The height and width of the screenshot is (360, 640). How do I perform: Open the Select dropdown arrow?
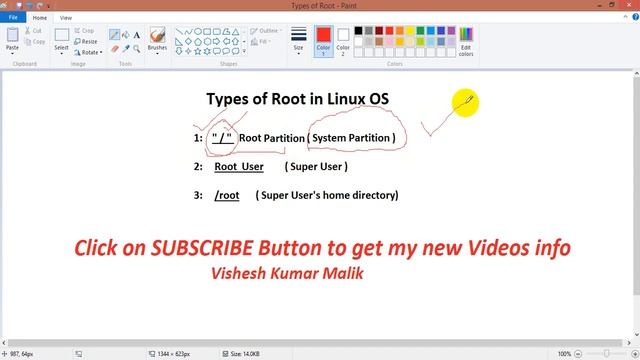coord(61,54)
